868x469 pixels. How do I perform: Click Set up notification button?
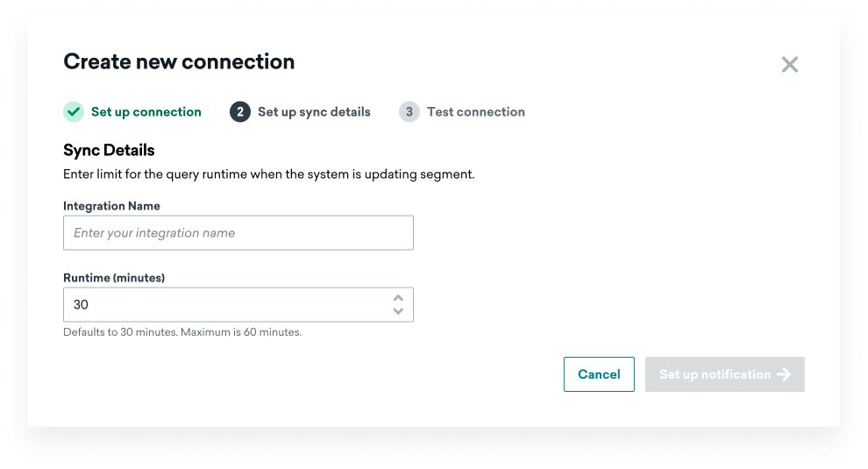tap(724, 374)
